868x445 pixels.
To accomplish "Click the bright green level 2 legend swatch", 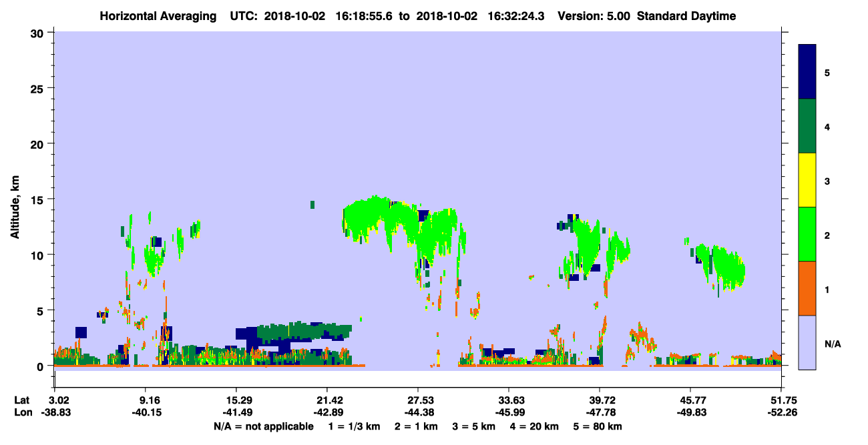I will (808, 234).
